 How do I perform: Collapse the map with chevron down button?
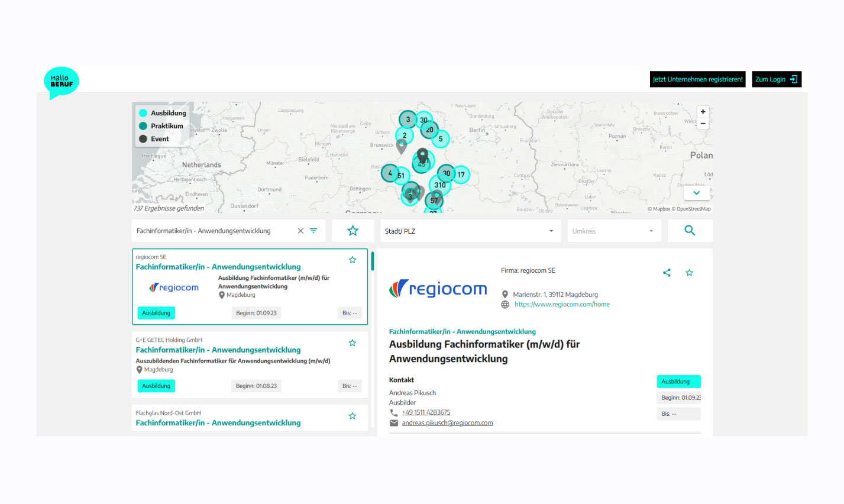click(696, 193)
